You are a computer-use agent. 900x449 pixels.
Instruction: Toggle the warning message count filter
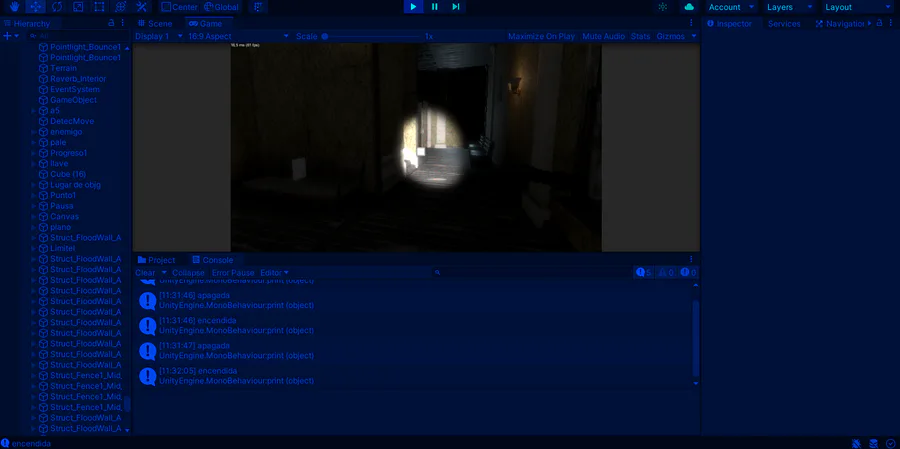(x=666, y=272)
